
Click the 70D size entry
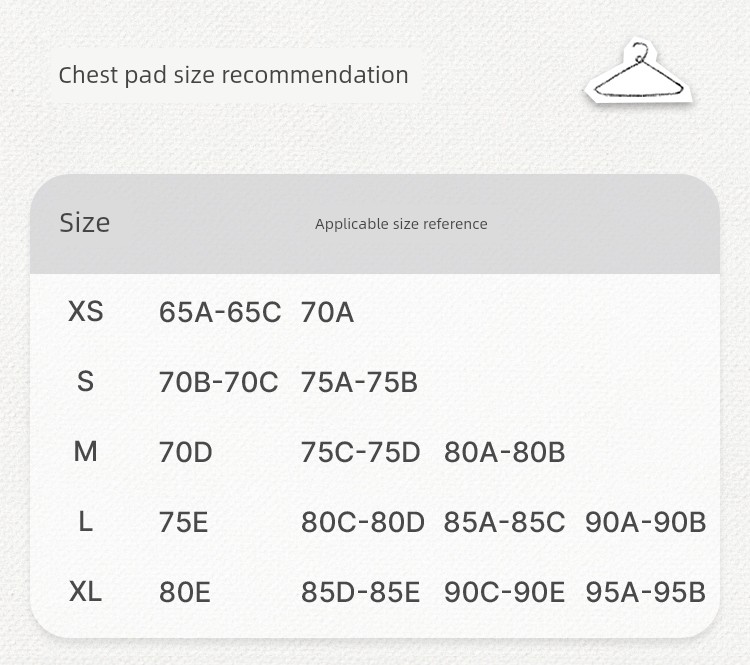click(x=186, y=452)
